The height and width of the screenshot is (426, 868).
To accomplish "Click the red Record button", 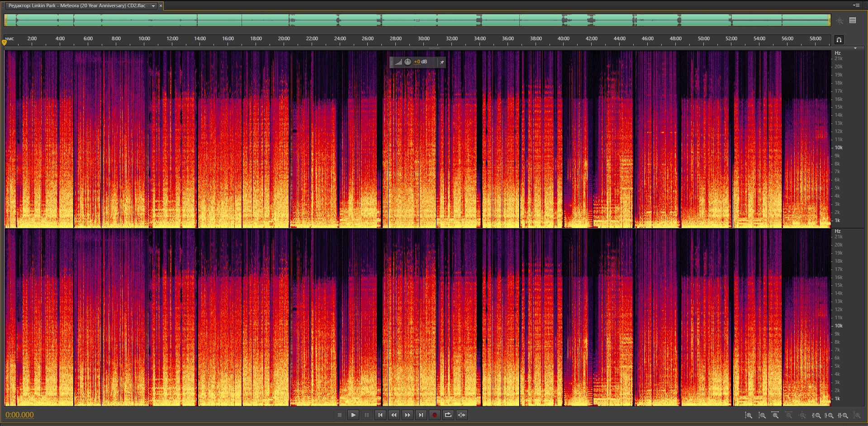I will (434, 415).
